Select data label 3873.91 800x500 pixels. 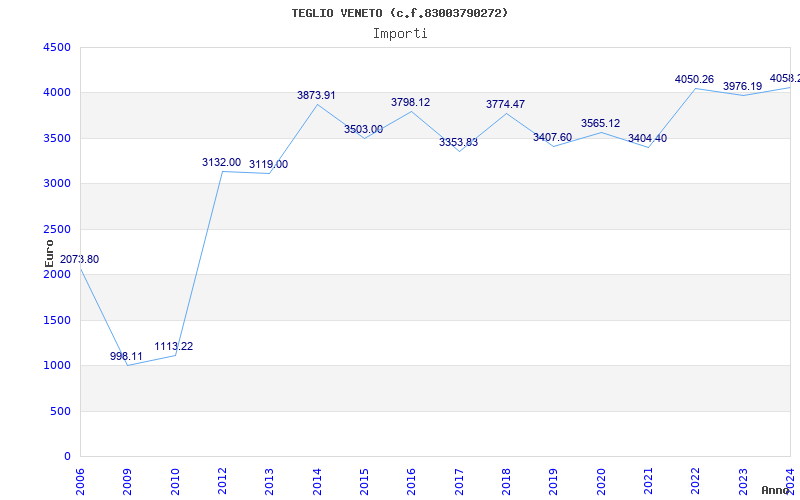(316, 95)
